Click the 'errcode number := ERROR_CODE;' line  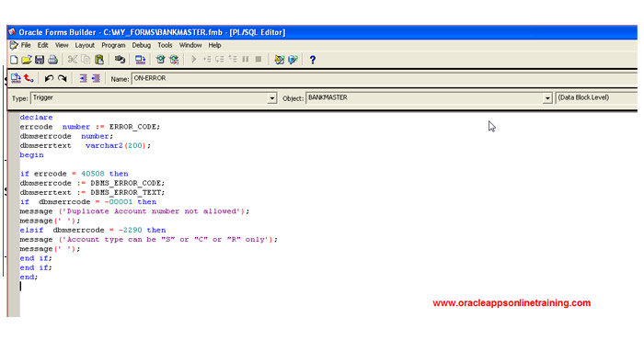pos(90,127)
